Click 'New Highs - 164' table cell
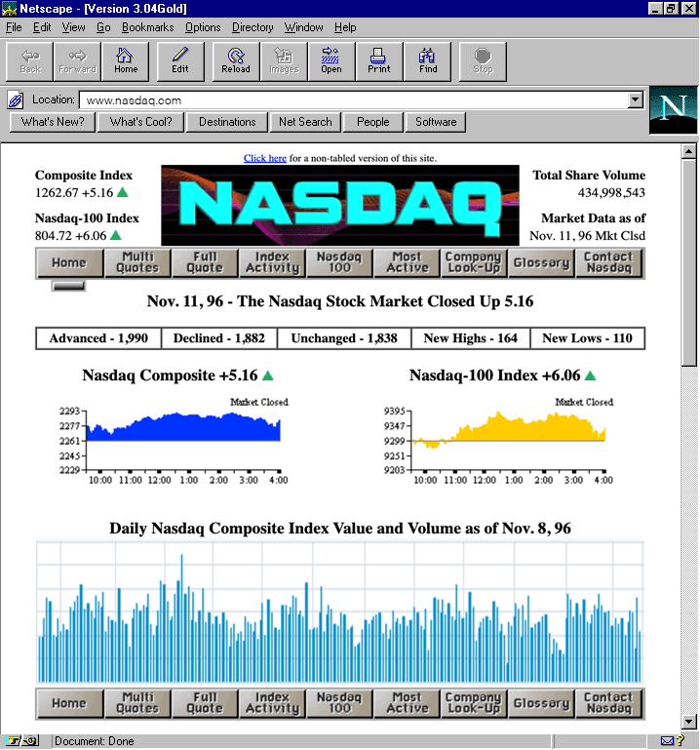This screenshot has width=700, height=750. coord(471,338)
